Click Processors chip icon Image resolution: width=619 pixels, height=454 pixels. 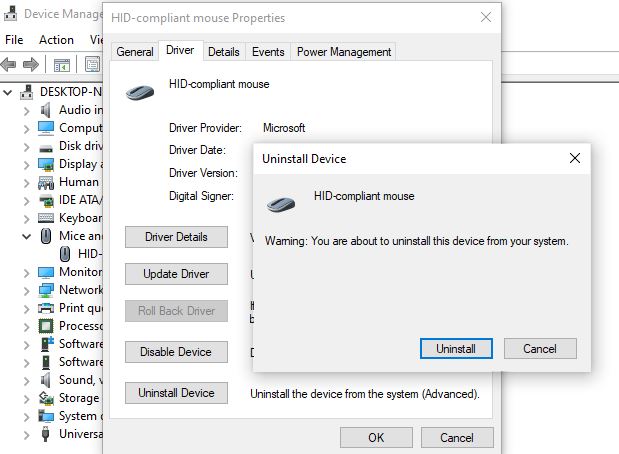(x=46, y=326)
